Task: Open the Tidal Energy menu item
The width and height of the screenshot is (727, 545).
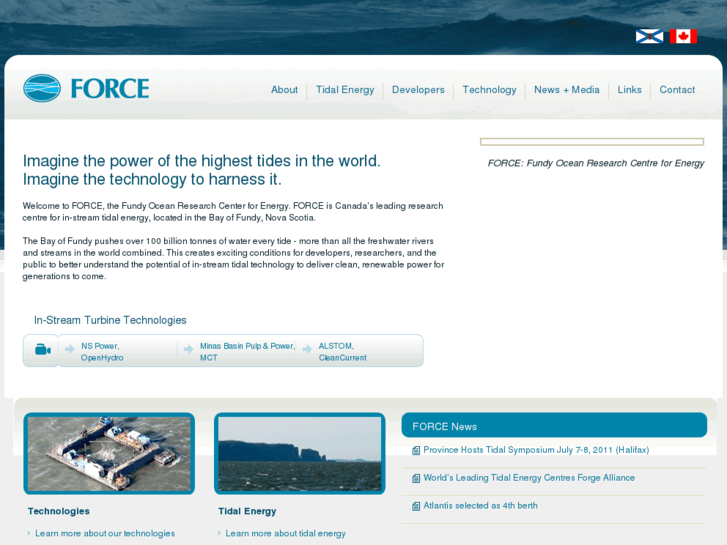Action: pos(345,90)
